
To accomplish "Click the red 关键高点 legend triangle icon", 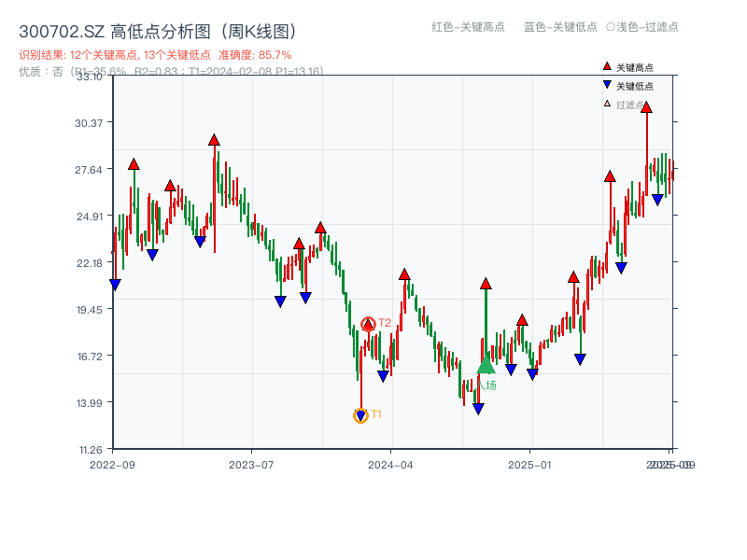I will (x=607, y=67).
